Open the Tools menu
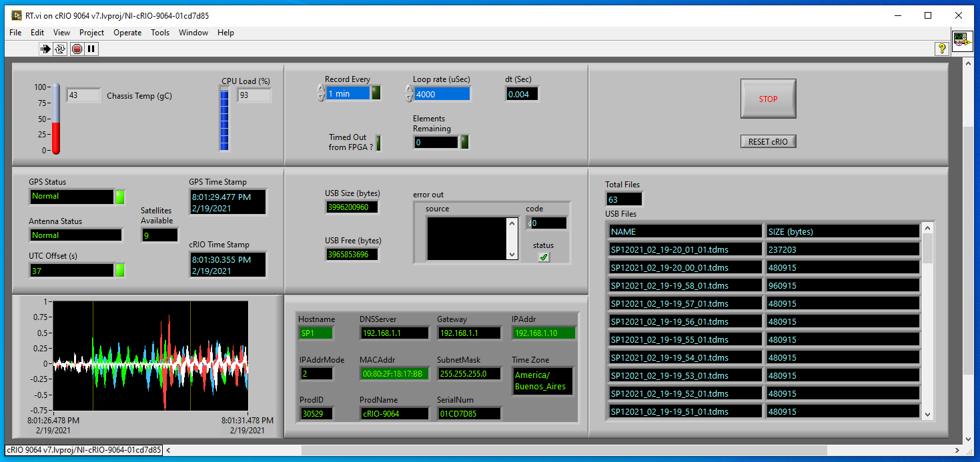This screenshot has width=980, height=462. coord(160,33)
